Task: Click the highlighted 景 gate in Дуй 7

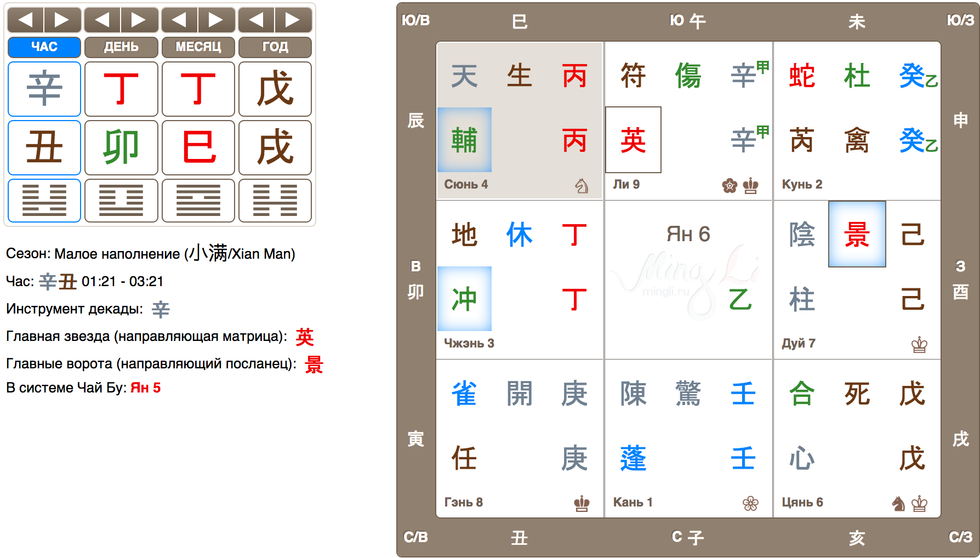Action: tap(857, 234)
